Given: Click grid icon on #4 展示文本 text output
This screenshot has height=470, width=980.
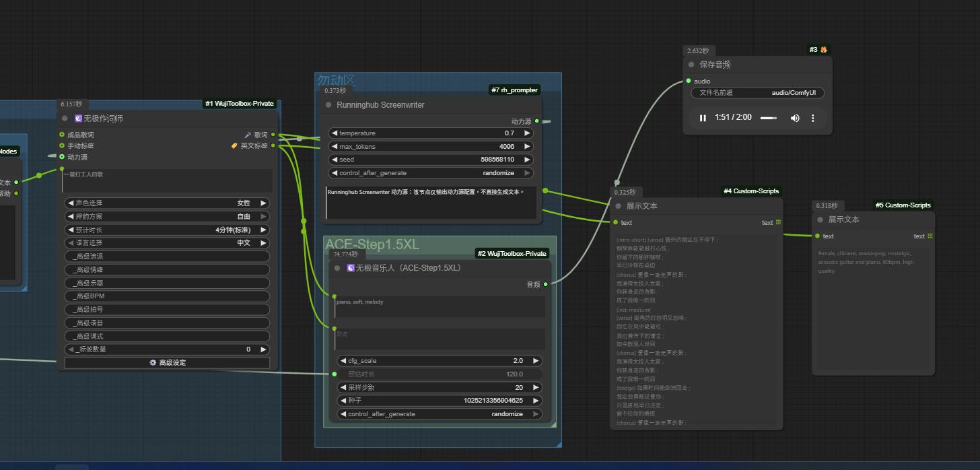Looking at the screenshot, I should (778, 222).
